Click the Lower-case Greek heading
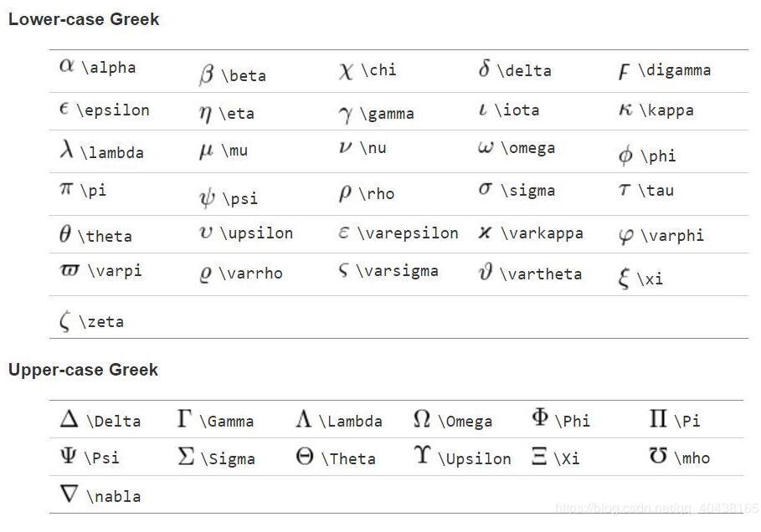The image size is (761, 532). 84,19
